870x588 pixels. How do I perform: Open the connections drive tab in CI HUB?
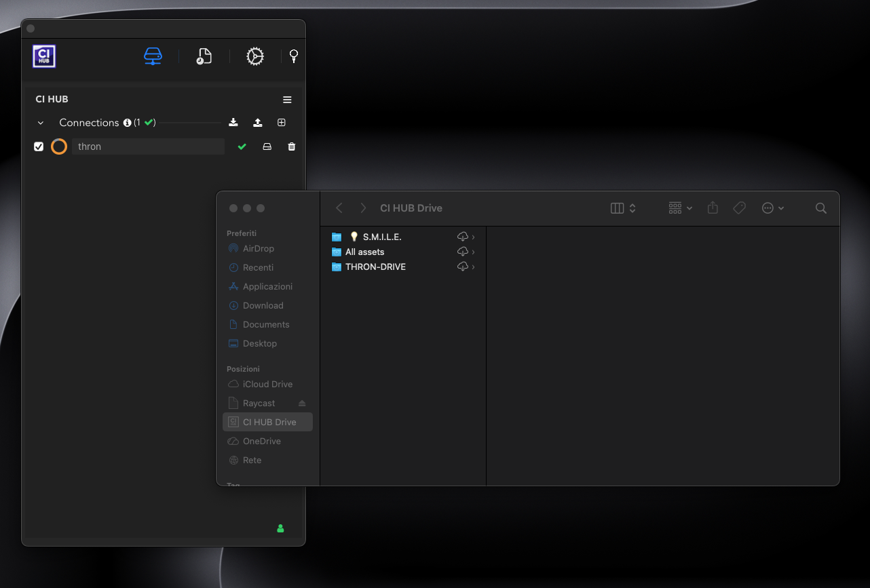pyautogui.click(x=153, y=56)
